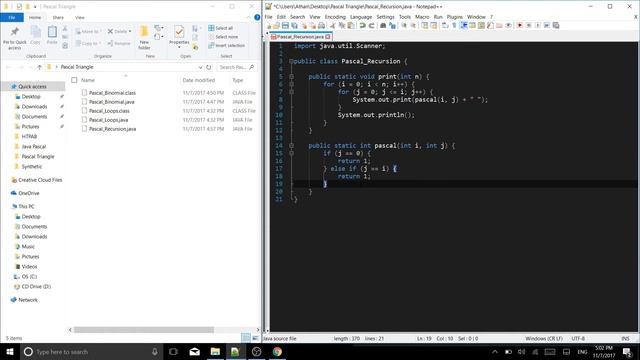This screenshot has width=640, height=360.
Task: Click Invert selection in Explorer ribbon
Action: [x=227, y=45]
